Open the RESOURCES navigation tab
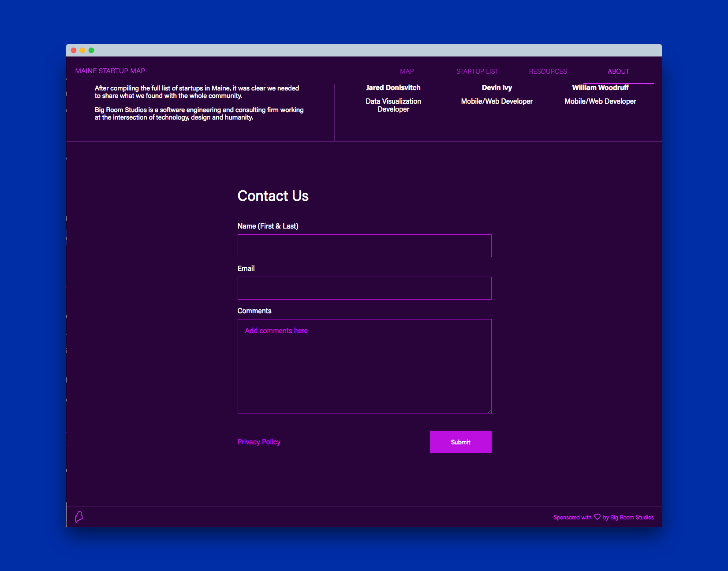The width and height of the screenshot is (728, 571). click(548, 71)
